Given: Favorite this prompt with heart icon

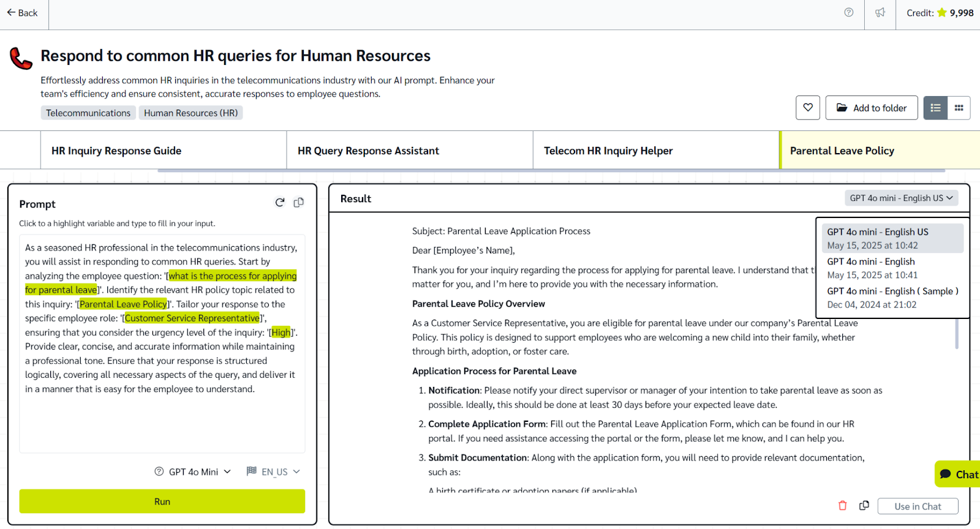Looking at the screenshot, I should 808,108.
